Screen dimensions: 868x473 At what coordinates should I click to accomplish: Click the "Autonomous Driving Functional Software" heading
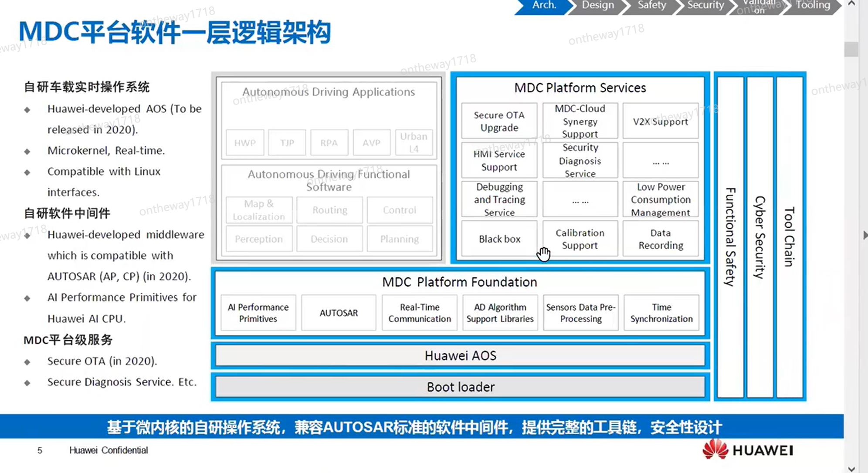[329, 180]
